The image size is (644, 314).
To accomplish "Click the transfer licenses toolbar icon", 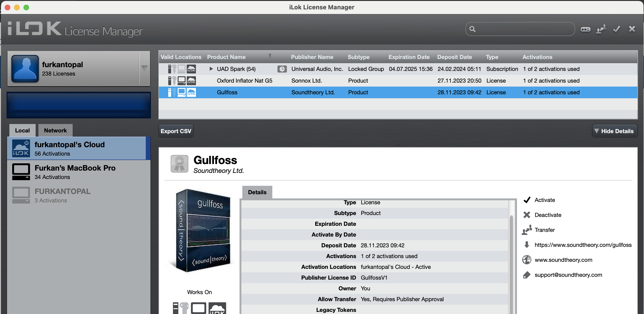I will (x=601, y=29).
